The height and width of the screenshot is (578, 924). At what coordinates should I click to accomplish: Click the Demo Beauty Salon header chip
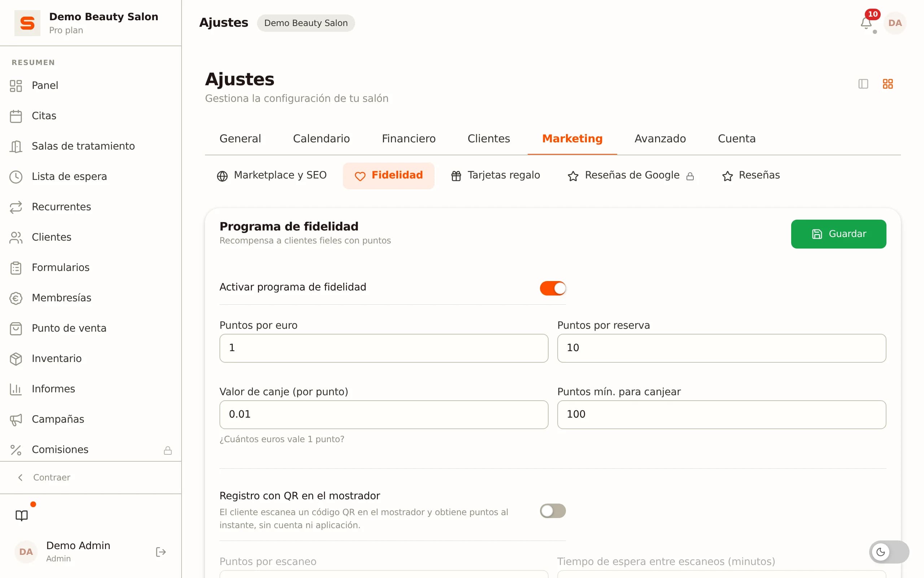pyautogui.click(x=306, y=23)
